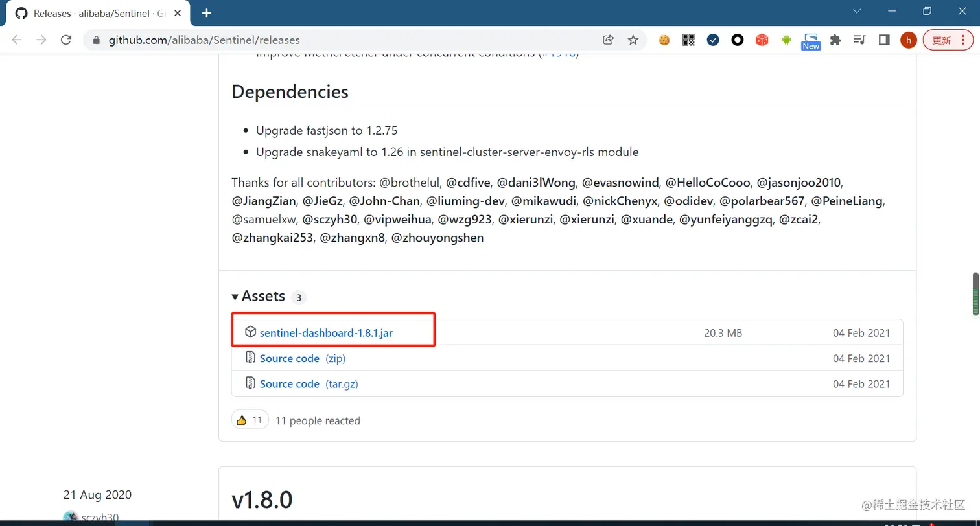Download Source code (tar.gz)
The height and width of the screenshot is (526, 980).
pos(309,383)
